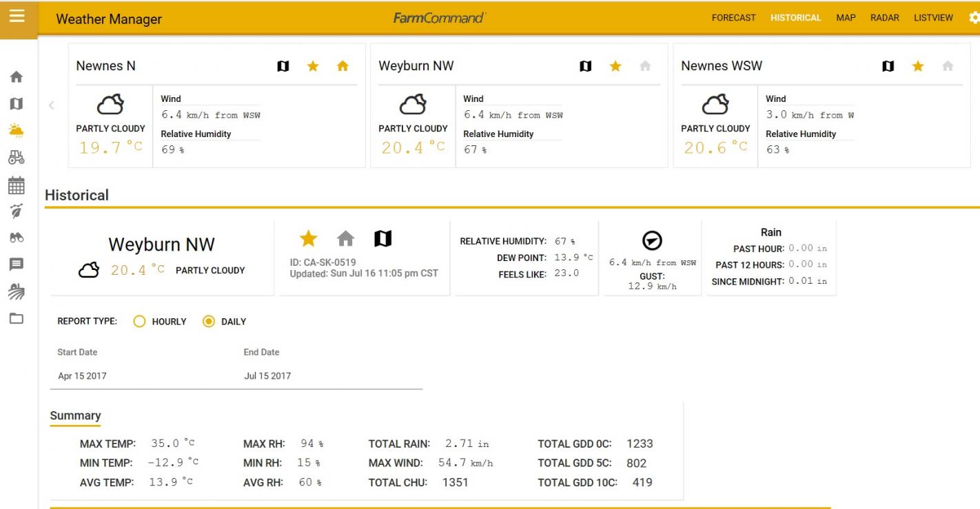Viewport: 980px width, 509px height.
Task: Switch to the Forecast tab
Action: tap(733, 18)
